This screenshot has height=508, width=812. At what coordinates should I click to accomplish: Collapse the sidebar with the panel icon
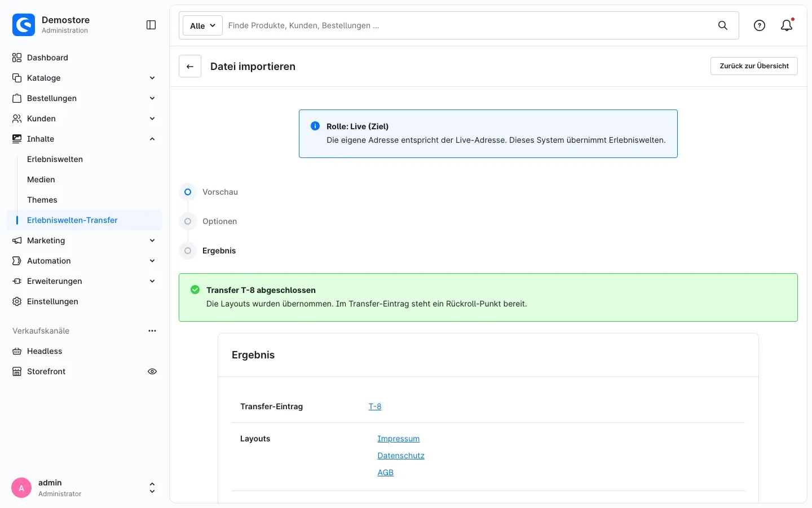click(x=151, y=25)
